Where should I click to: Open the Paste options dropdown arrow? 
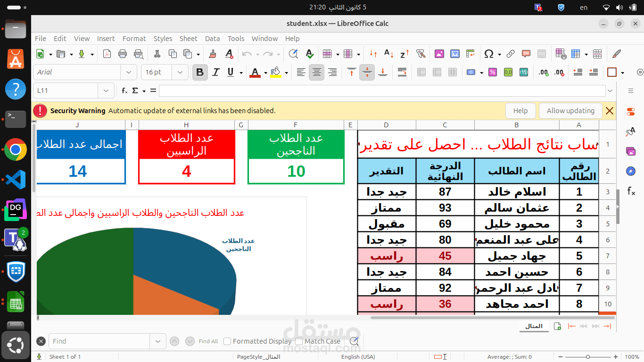[198, 54]
